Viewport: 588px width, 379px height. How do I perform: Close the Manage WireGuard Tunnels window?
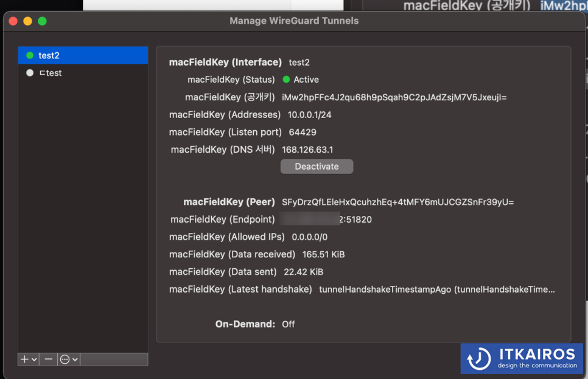coord(13,21)
